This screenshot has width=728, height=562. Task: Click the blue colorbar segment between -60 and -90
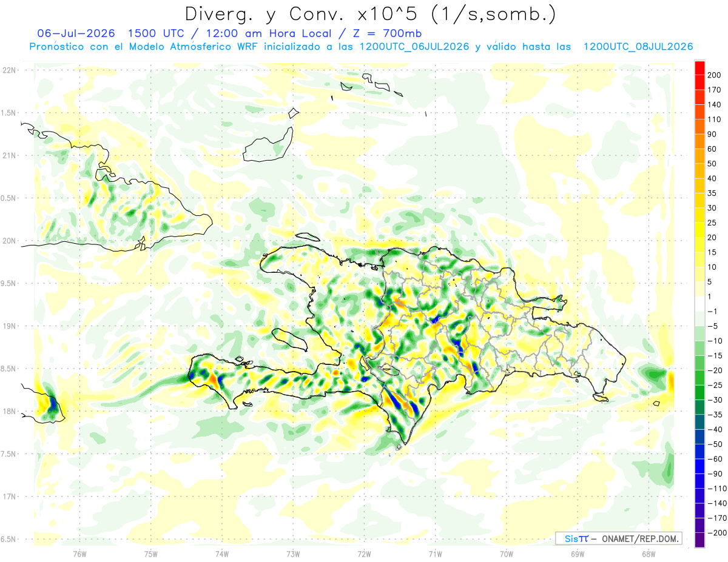(x=699, y=466)
